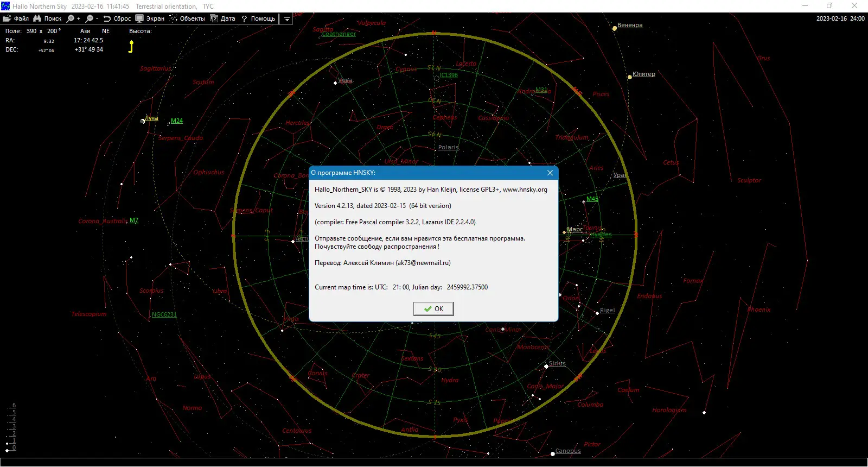
Task: Reset the view with Сброс
Action: point(117,18)
